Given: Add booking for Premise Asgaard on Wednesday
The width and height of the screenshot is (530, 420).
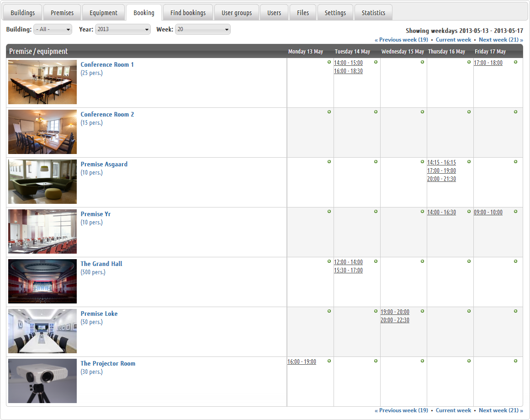Looking at the screenshot, I should point(423,162).
